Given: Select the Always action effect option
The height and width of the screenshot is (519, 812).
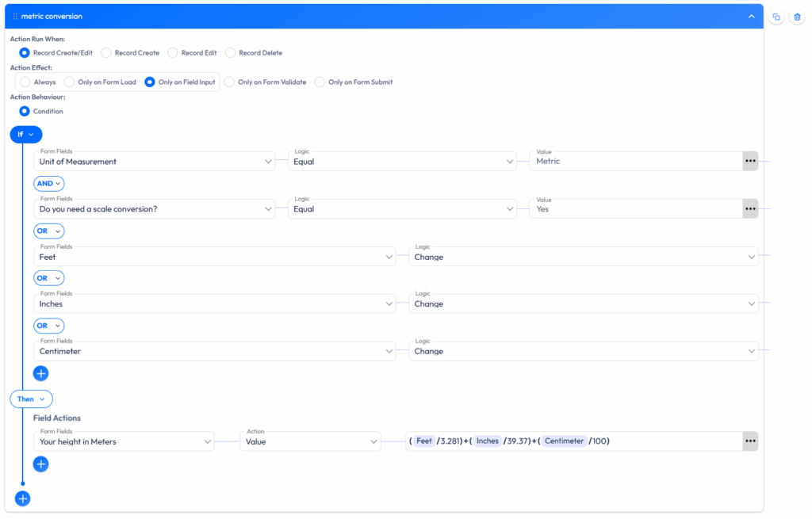Looking at the screenshot, I should click(x=25, y=82).
